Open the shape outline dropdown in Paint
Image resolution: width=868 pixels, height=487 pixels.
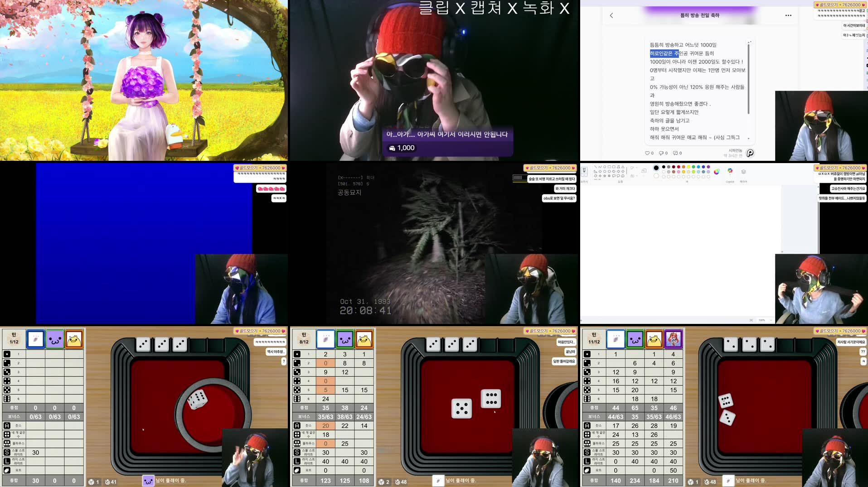point(636,168)
